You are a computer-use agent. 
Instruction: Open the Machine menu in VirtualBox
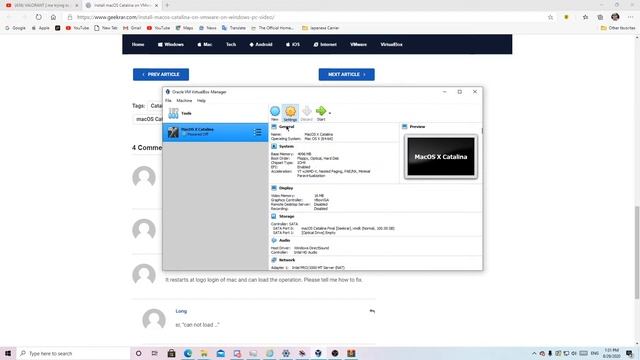pos(184,100)
